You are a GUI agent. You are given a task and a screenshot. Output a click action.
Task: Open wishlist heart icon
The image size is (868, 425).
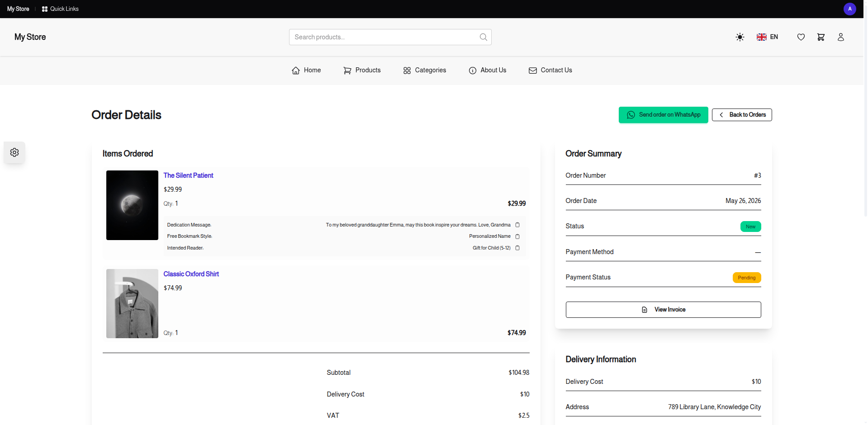pos(801,37)
